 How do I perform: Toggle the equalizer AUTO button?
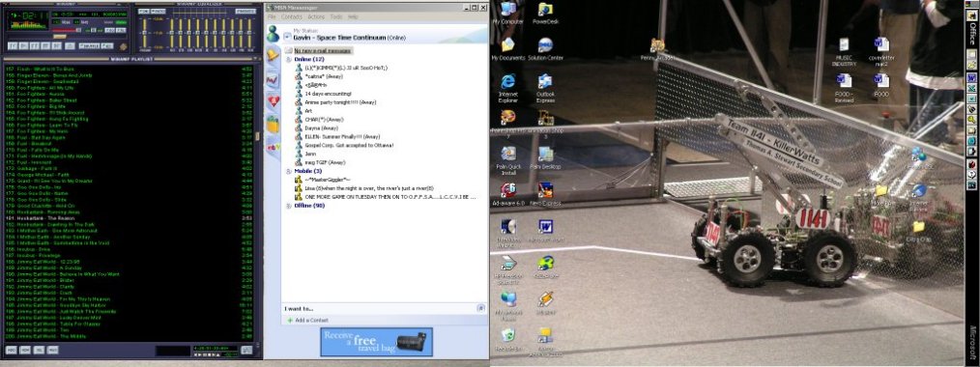click(x=159, y=12)
